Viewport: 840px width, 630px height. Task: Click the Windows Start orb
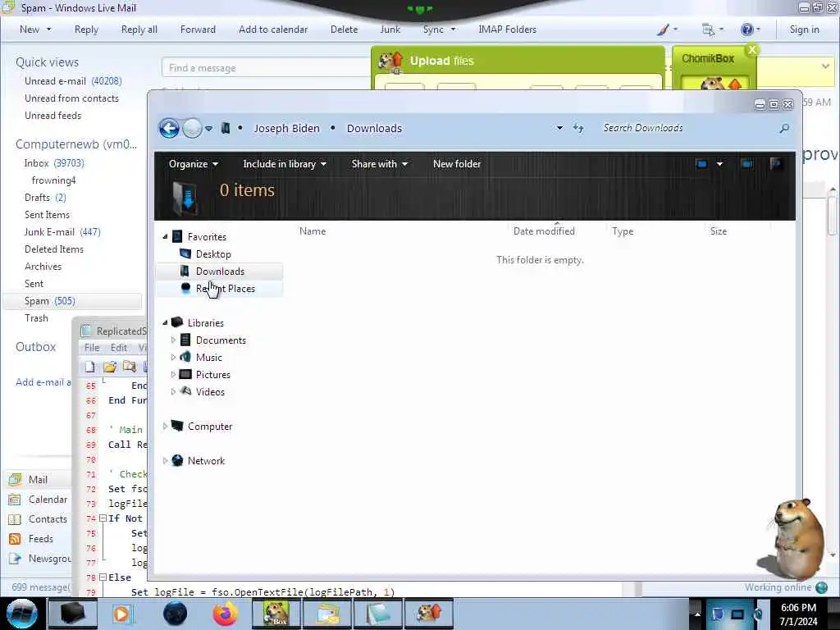21,614
